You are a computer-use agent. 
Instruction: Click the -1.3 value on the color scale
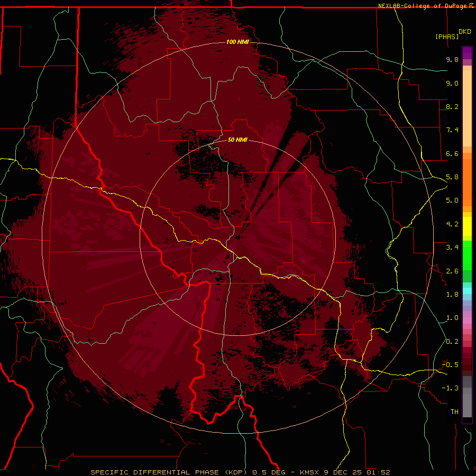450,388
